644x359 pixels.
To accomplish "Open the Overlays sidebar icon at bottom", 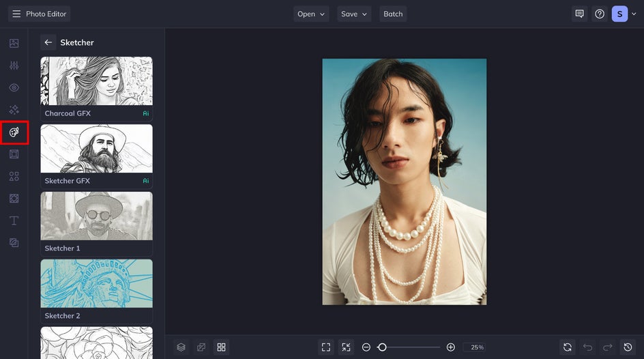I will [14, 243].
